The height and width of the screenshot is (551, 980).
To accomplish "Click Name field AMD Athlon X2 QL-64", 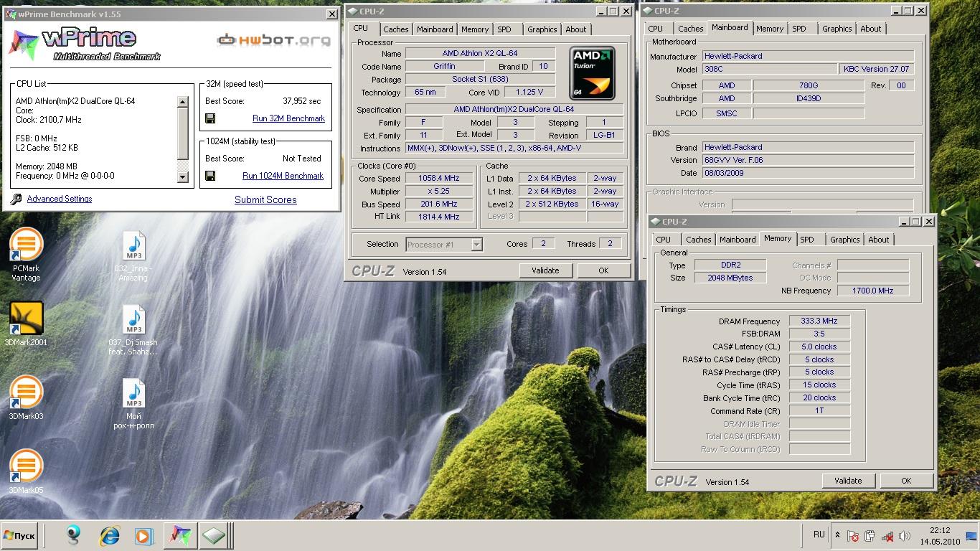I will (x=480, y=54).
